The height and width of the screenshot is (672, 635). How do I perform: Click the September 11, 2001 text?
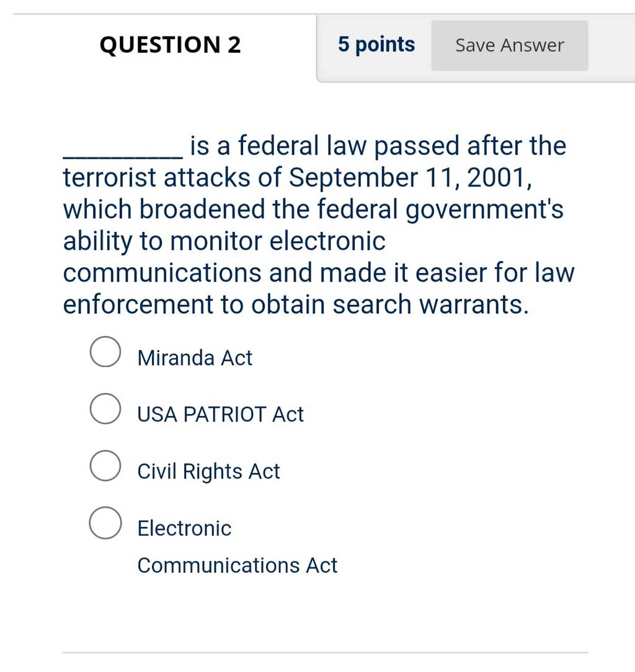pyautogui.click(x=411, y=177)
